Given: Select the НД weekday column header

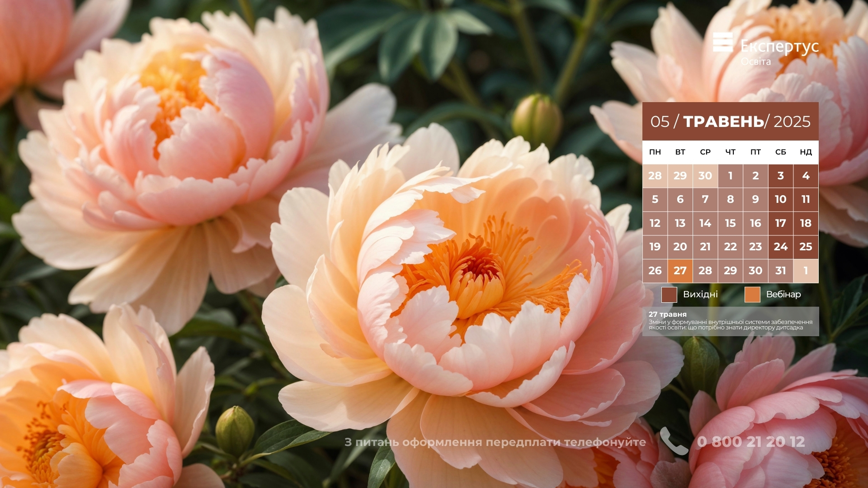Looking at the screenshot, I should tap(806, 152).
